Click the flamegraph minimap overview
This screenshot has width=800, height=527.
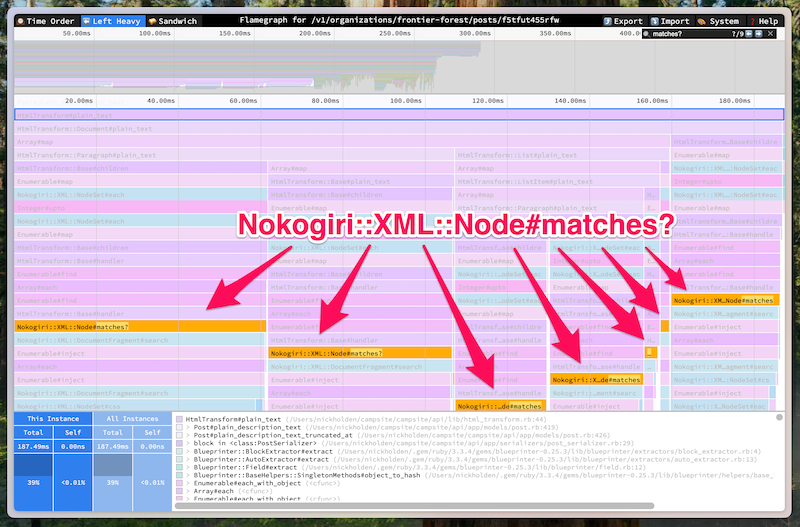tap(399, 66)
